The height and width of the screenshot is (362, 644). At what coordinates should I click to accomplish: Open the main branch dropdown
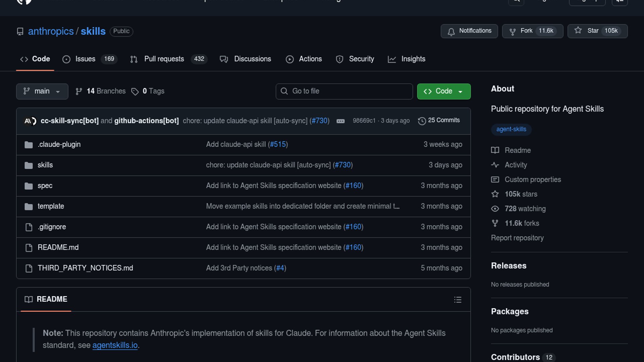tap(42, 91)
